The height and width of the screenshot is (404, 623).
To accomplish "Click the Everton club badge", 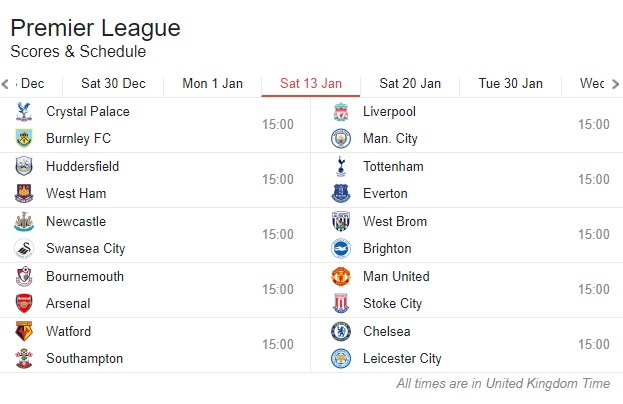I will coord(341,193).
